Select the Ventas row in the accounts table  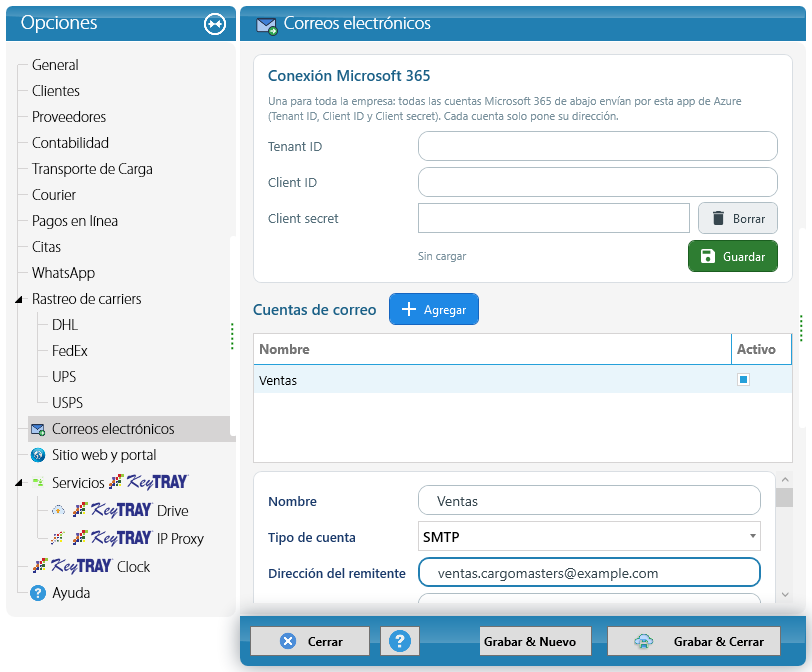[523, 380]
